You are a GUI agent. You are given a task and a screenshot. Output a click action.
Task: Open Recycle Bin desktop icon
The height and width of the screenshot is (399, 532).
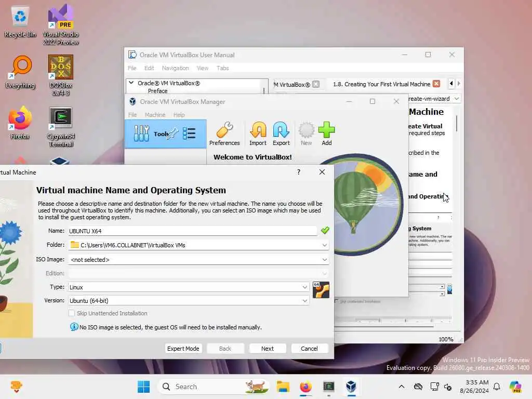20,22
